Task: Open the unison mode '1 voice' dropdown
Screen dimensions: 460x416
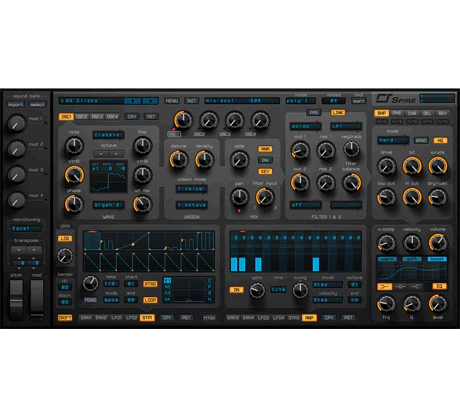Action: [192, 189]
